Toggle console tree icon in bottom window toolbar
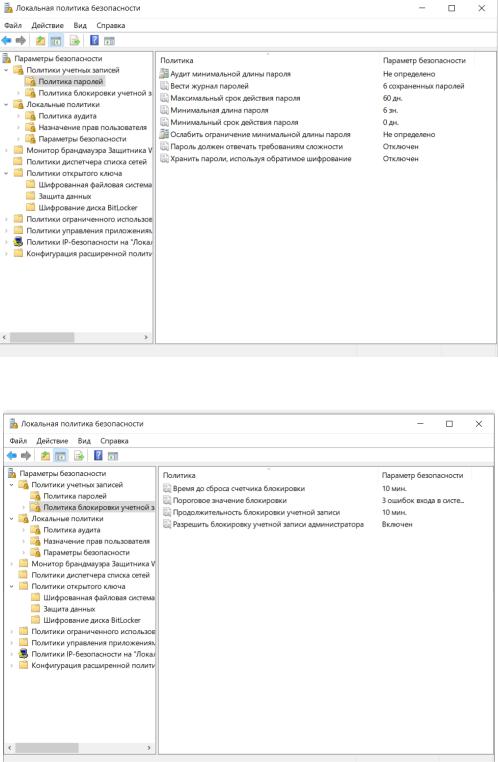 tap(60, 456)
